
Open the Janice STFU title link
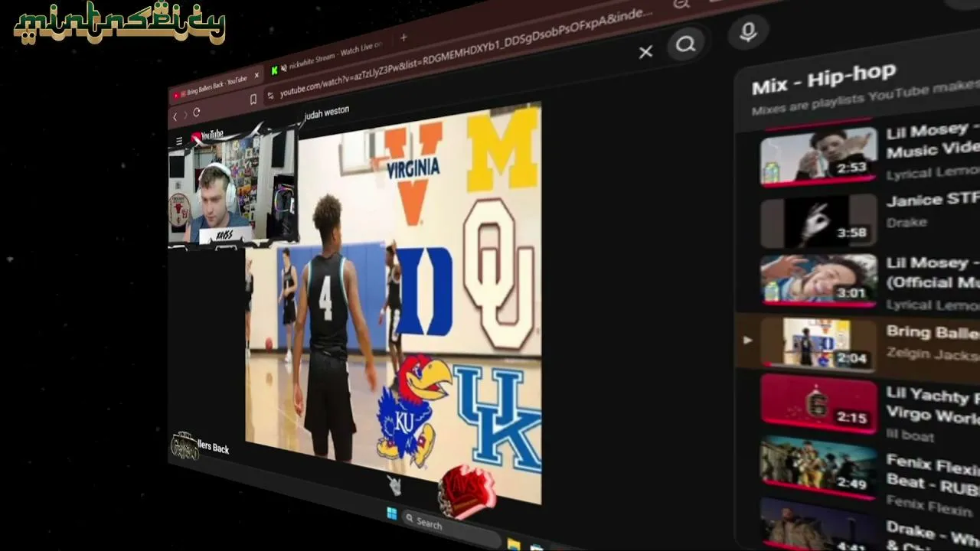click(933, 201)
